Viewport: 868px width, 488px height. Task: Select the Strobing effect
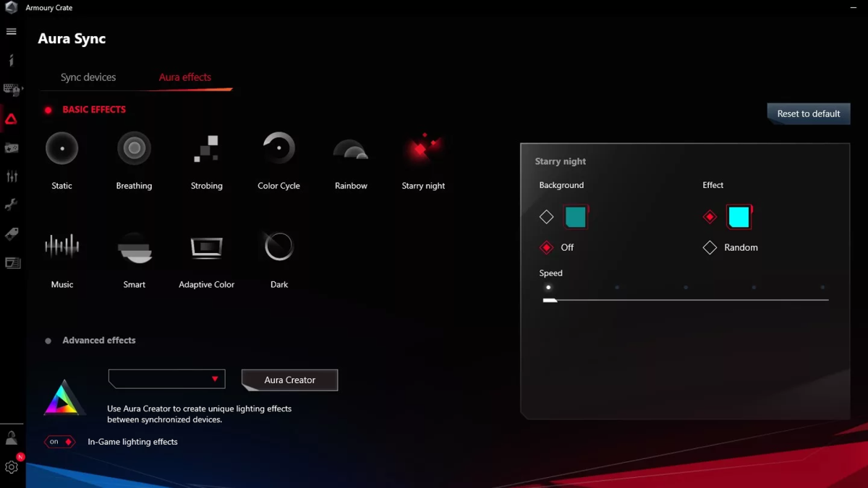[x=206, y=149]
